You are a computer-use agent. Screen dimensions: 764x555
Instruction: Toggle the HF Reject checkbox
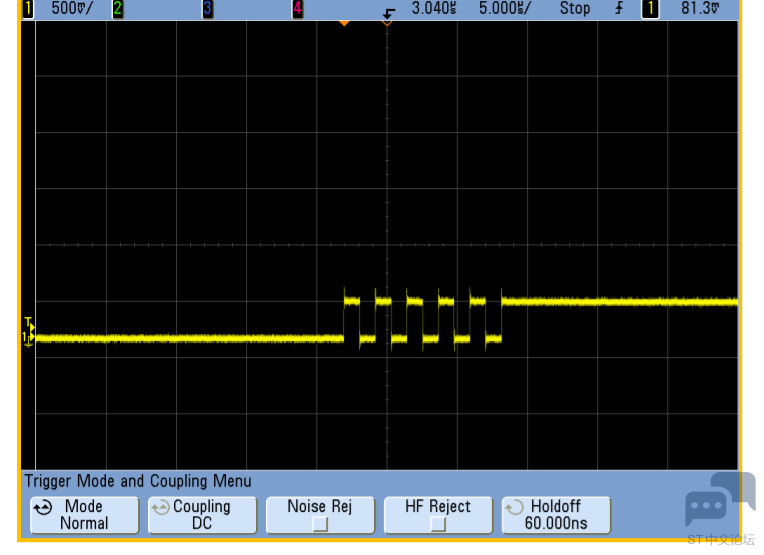(438, 524)
